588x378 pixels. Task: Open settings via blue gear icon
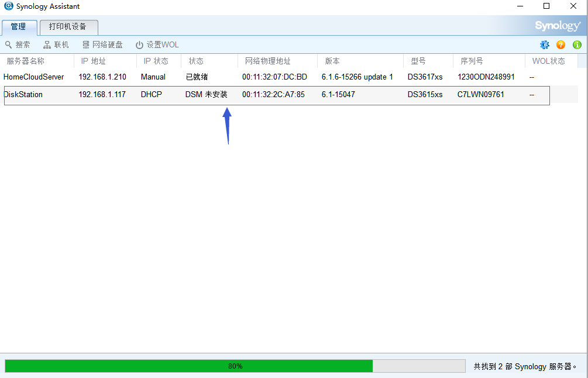545,45
